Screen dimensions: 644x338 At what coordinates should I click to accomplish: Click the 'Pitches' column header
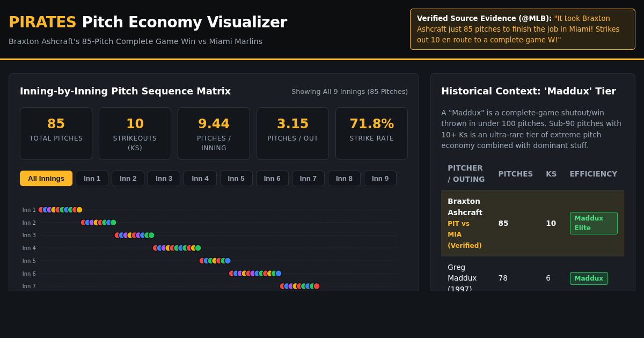pos(516,174)
